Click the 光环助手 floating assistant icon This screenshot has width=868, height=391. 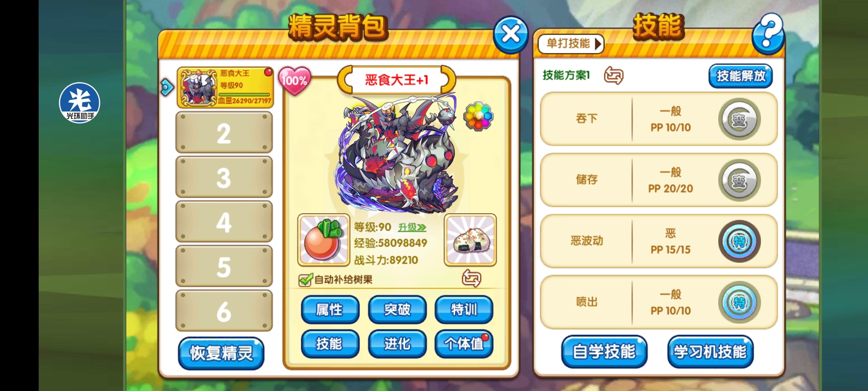pyautogui.click(x=80, y=103)
